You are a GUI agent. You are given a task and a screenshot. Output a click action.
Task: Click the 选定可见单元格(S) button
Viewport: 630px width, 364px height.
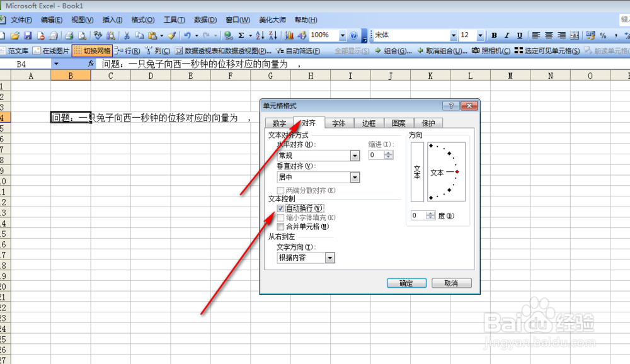point(547,51)
